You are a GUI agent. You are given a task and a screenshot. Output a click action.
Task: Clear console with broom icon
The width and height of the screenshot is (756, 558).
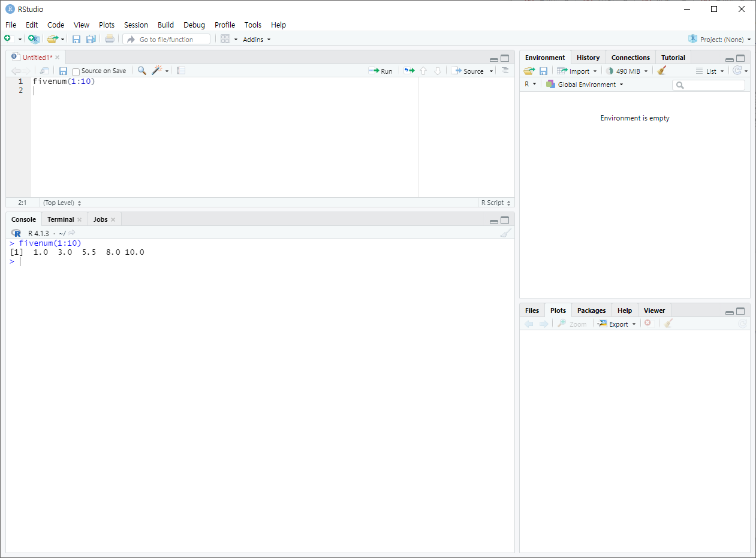click(x=506, y=233)
